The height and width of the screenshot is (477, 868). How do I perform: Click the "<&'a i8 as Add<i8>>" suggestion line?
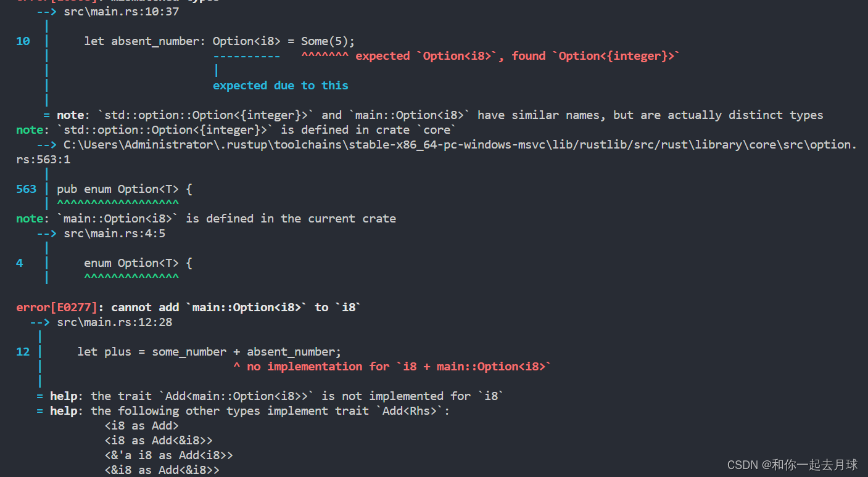point(169,455)
